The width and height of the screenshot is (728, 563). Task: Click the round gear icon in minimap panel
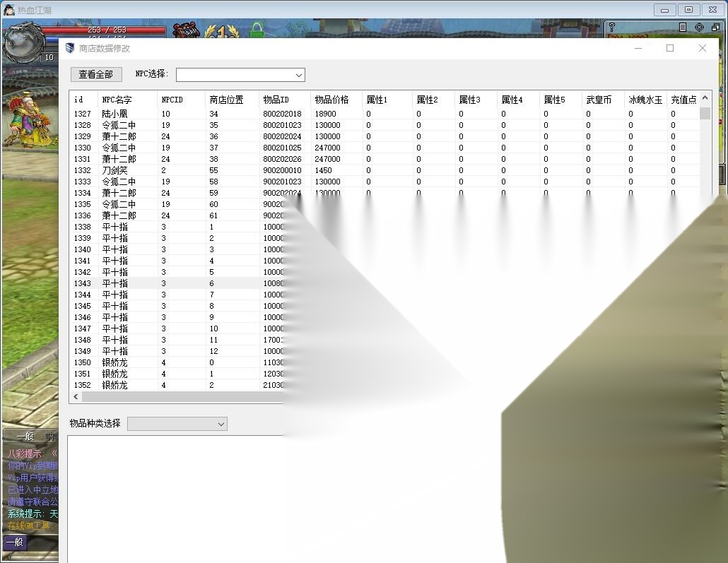click(699, 28)
